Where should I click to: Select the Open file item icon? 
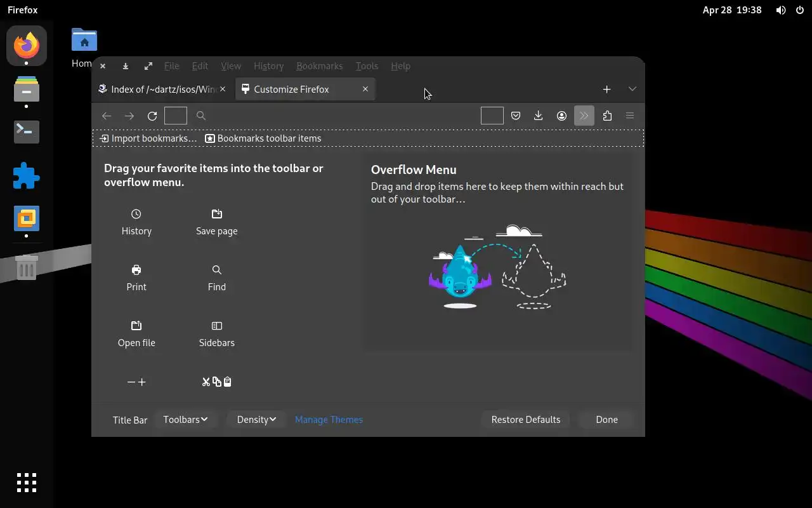136,326
